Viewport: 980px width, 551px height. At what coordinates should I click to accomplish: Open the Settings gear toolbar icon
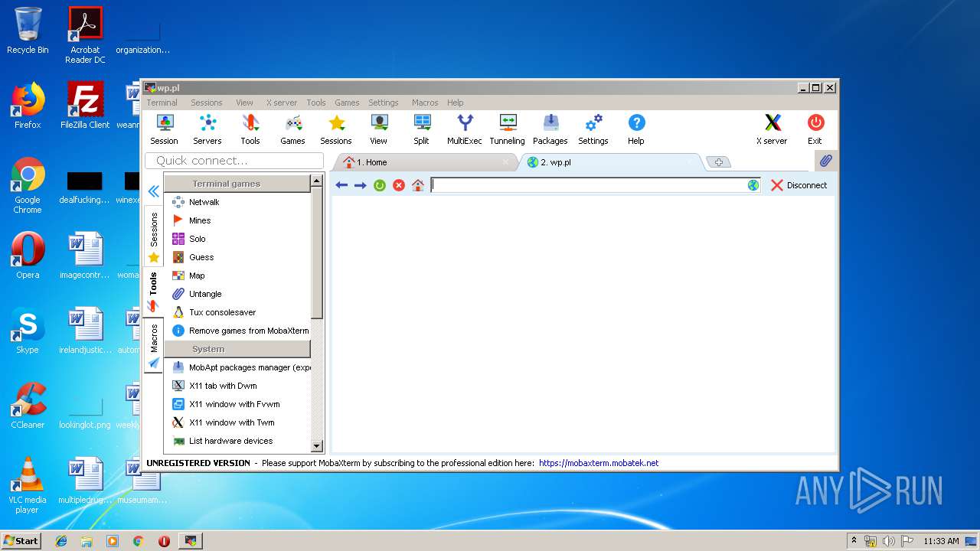(593, 129)
